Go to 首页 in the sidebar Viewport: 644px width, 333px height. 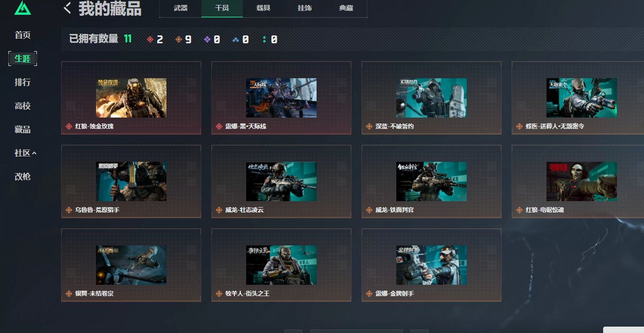click(x=23, y=35)
